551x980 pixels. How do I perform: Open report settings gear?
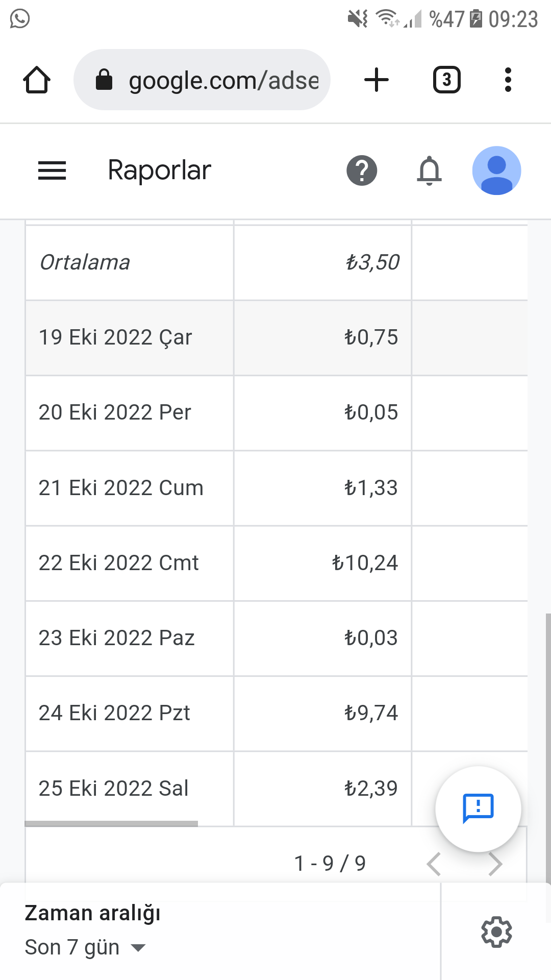tap(496, 932)
